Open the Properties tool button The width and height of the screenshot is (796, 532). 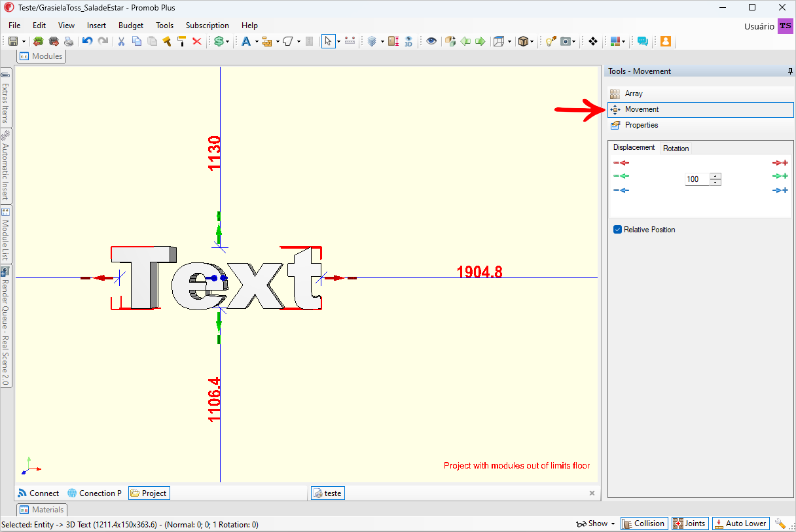point(700,125)
